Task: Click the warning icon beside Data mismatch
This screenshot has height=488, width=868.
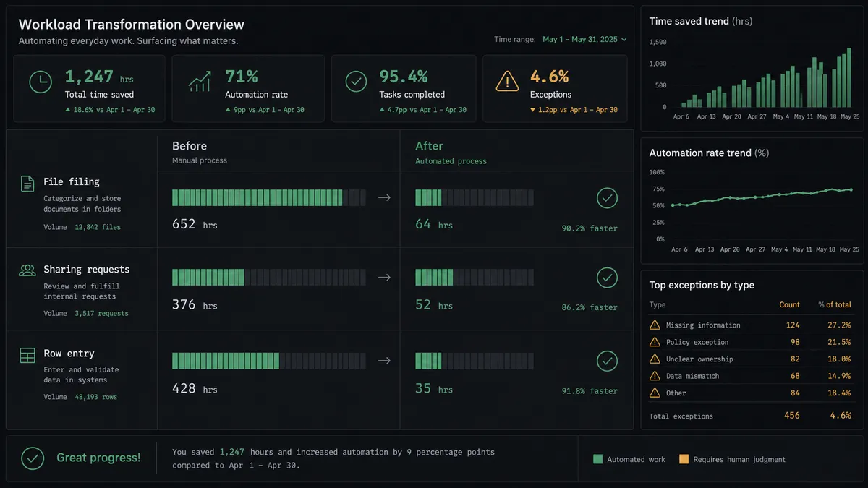Action: pos(655,376)
